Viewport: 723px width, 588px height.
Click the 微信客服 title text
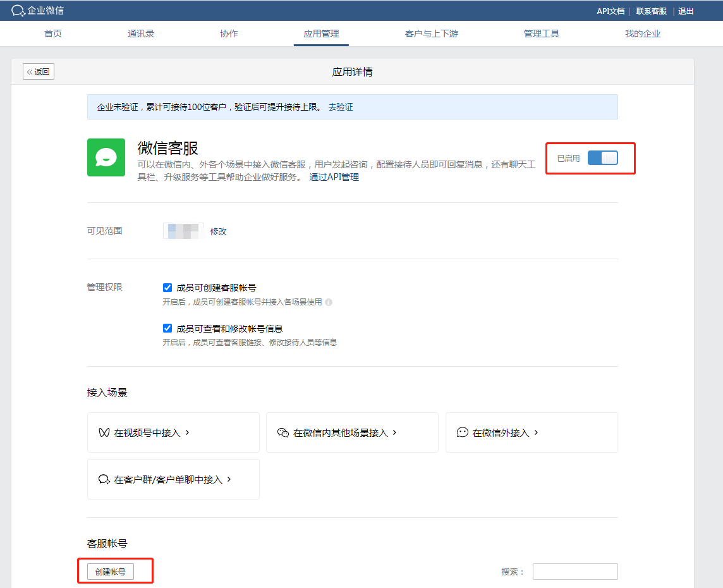(x=168, y=148)
